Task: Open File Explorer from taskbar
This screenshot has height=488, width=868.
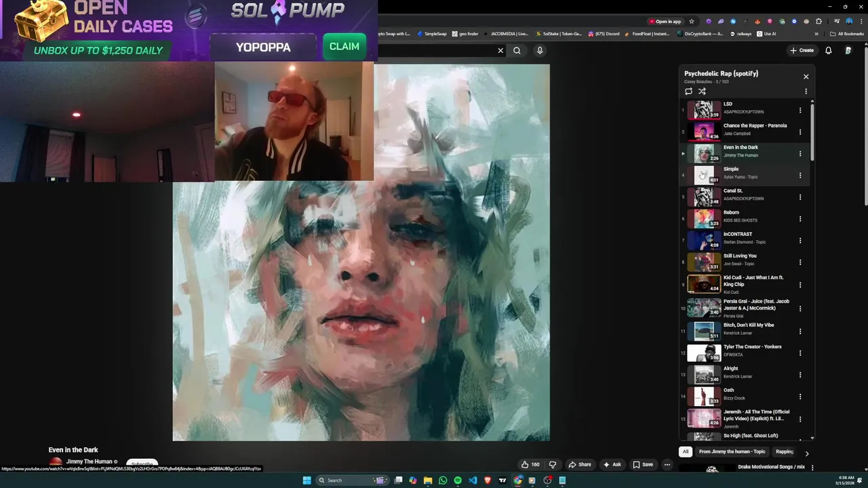Action: tap(428, 481)
